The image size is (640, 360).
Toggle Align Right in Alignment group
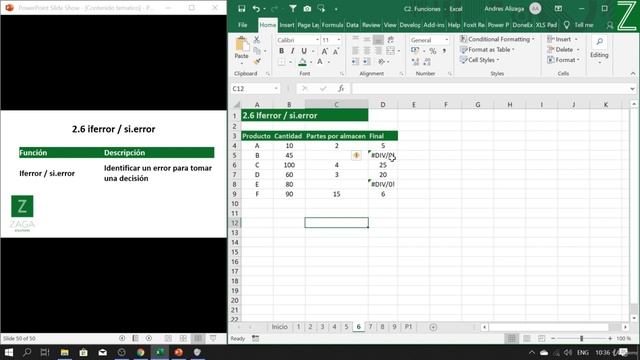coord(378,51)
